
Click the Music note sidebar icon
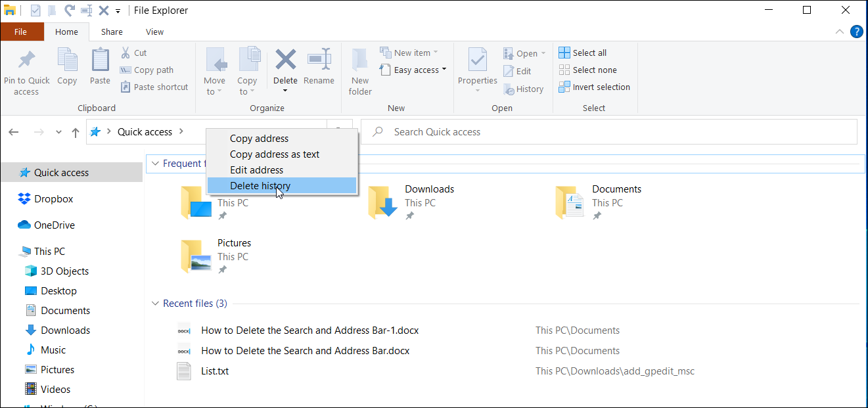[31, 350]
